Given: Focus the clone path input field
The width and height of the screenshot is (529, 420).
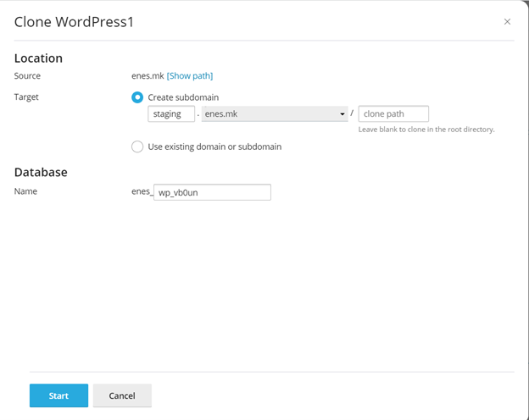Looking at the screenshot, I should [x=393, y=114].
